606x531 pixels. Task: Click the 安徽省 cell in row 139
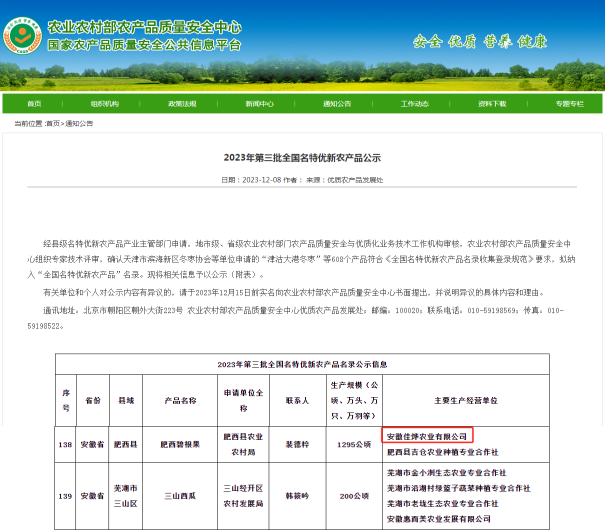click(92, 496)
